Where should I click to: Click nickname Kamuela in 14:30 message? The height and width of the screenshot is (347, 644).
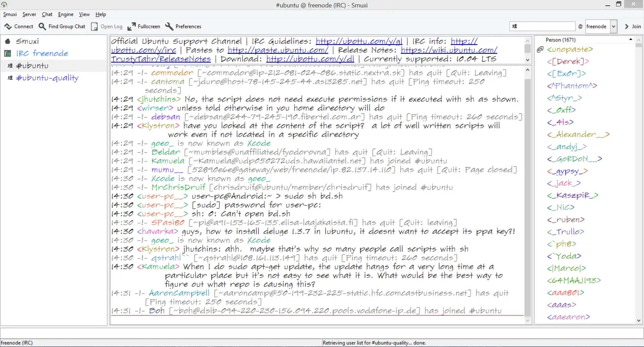[158, 267]
